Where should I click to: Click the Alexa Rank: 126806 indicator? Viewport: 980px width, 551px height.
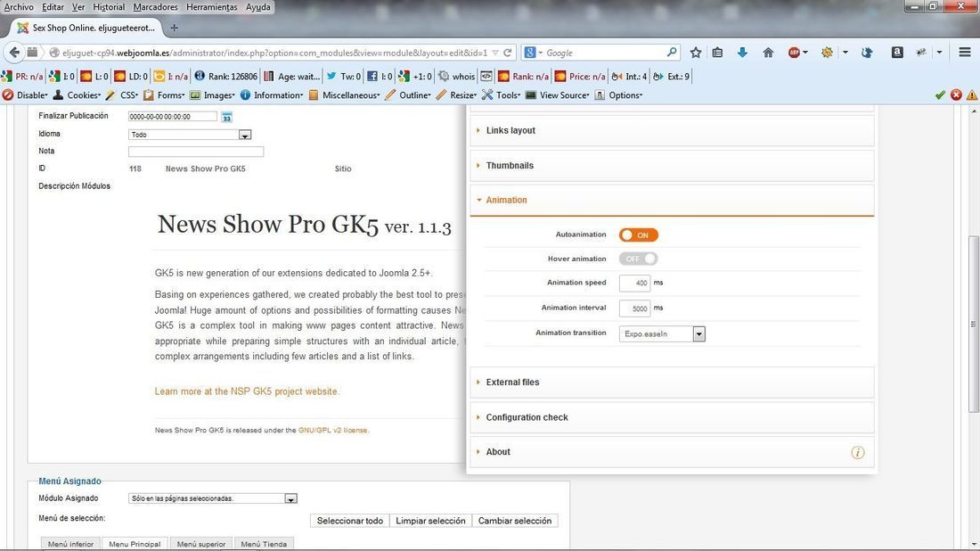click(x=225, y=77)
